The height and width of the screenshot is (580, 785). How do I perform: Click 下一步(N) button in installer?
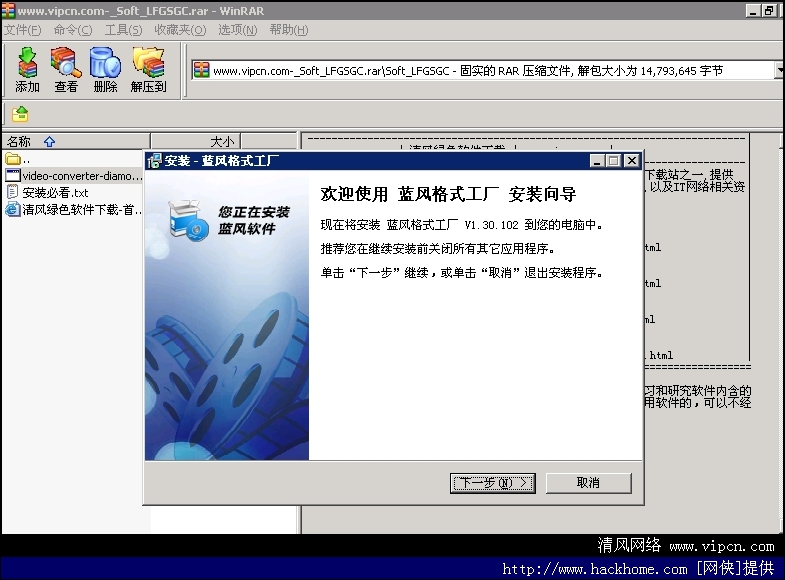click(x=493, y=483)
